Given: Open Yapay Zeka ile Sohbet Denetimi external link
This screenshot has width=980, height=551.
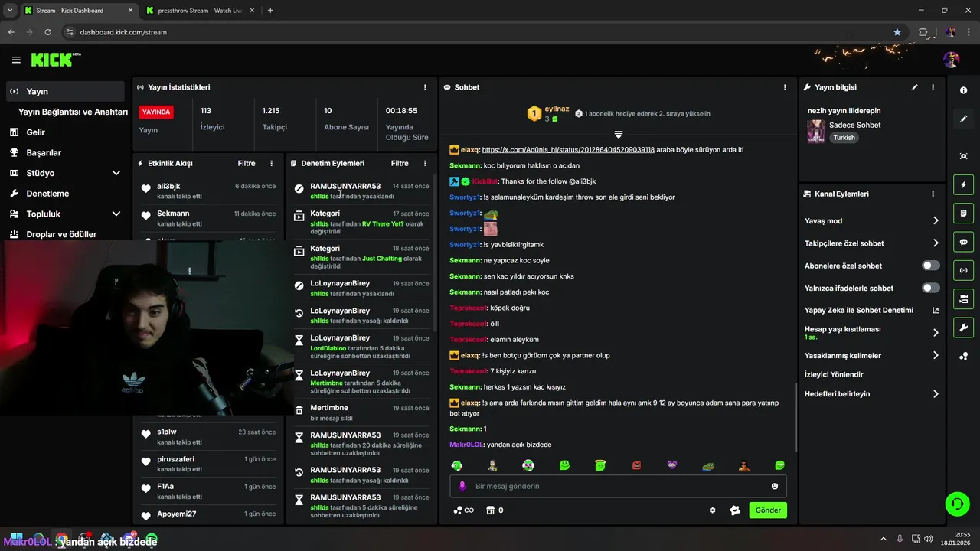Looking at the screenshot, I should 936,310.
